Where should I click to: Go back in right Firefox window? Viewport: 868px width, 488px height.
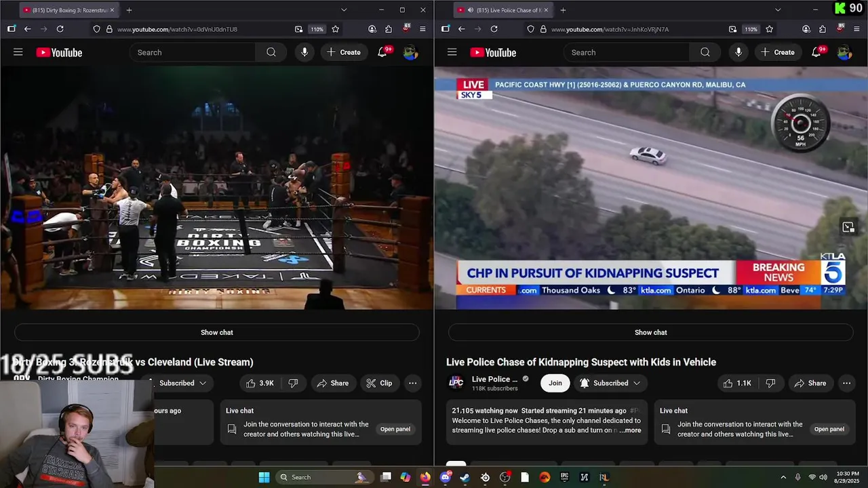(x=461, y=29)
